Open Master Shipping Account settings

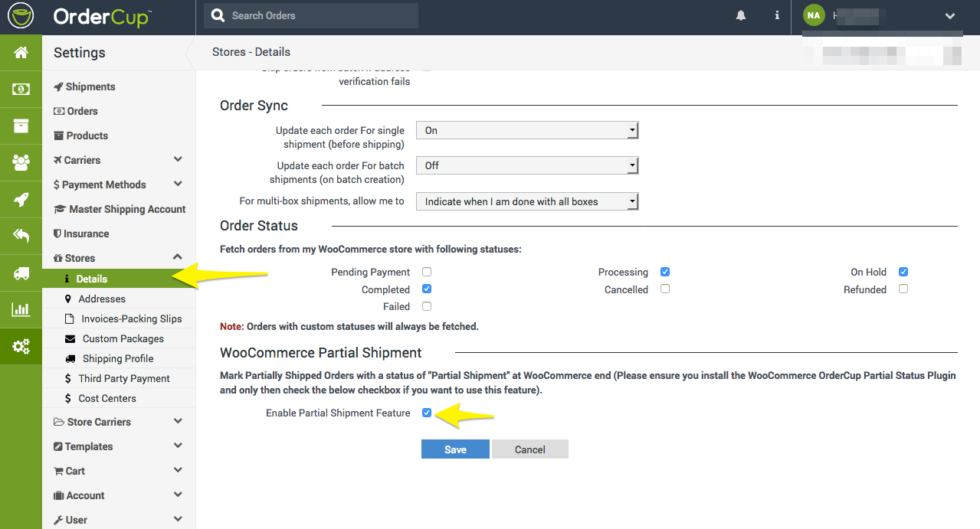(120, 209)
